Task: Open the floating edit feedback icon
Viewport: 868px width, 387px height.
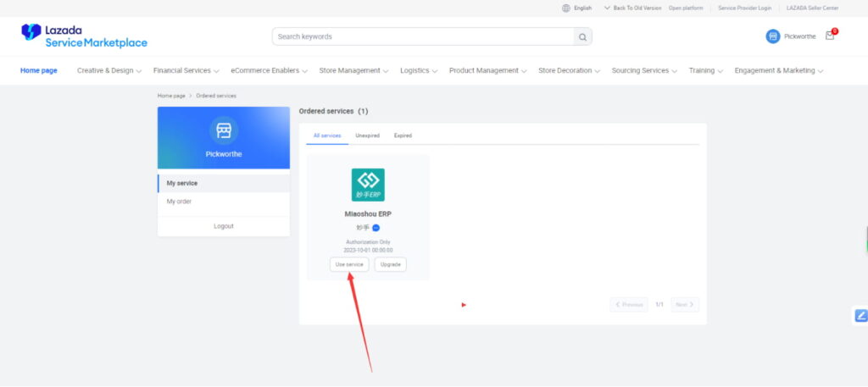Action: pyautogui.click(x=861, y=316)
